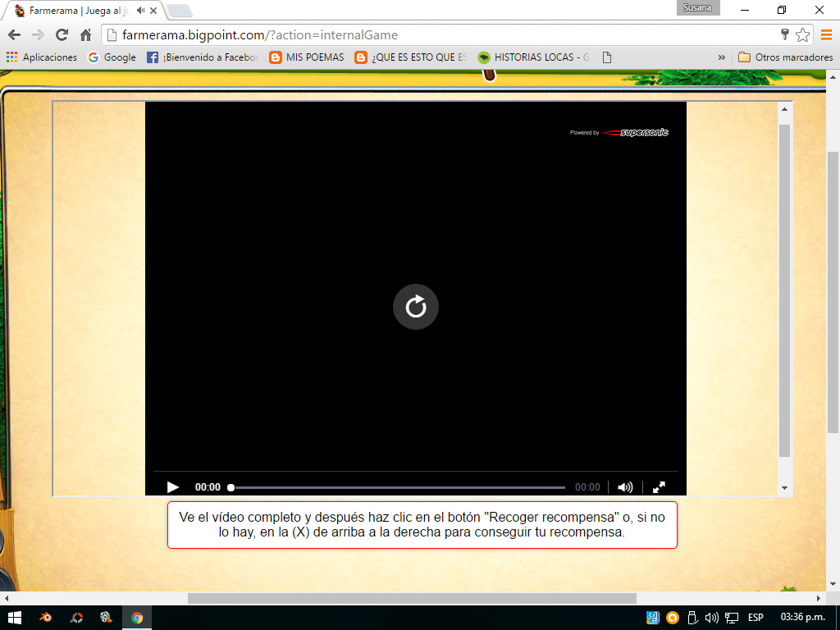Screen dimensions: 840x630
Task: Click the page horizontal scrollbar thumb
Action: [412, 598]
